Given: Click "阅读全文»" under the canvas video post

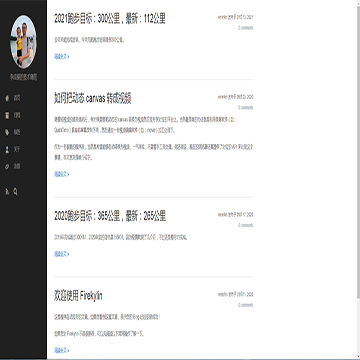Looking at the screenshot, I should (62, 174).
